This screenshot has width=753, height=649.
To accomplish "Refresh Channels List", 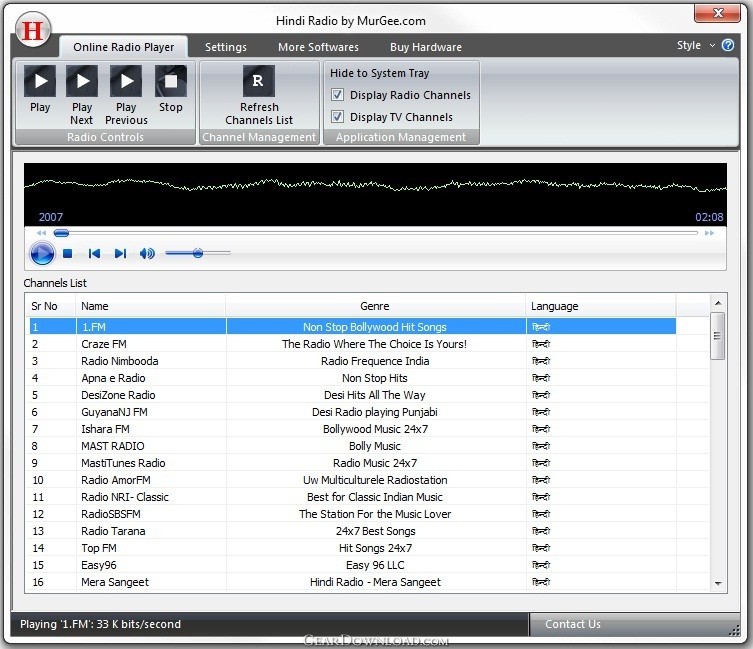I will pyautogui.click(x=259, y=95).
